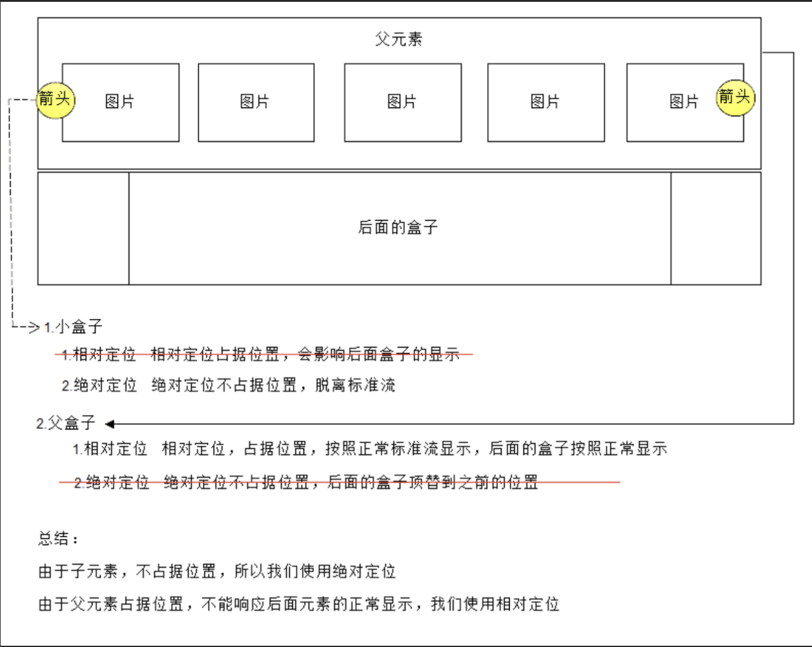812x647 pixels.
Task: Click the left yellow 箭头 circle
Action: [x=55, y=99]
